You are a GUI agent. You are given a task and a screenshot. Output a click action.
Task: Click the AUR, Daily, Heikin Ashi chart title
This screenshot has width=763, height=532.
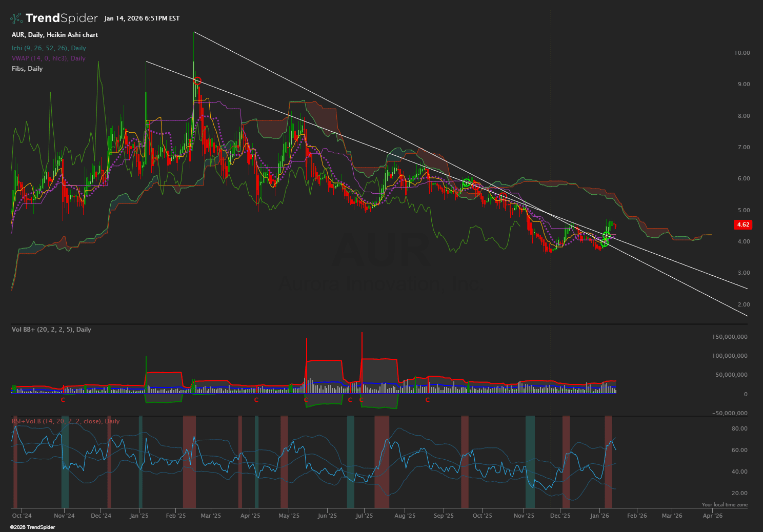54,35
